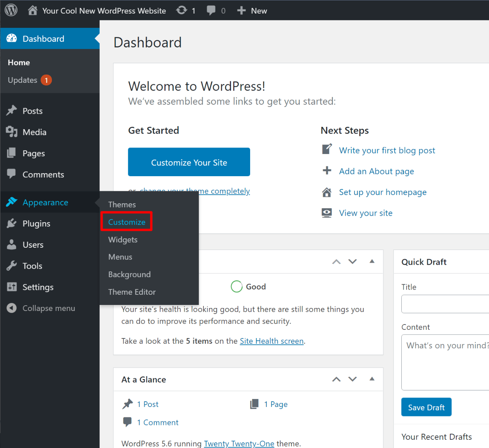Click the Users person icon in sidebar
Image resolution: width=489 pixels, height=448 pixels.
[x=12, y=244]
